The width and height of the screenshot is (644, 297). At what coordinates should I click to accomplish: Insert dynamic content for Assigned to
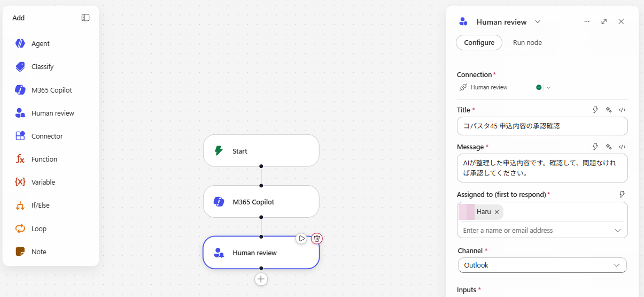pos(622,194)
